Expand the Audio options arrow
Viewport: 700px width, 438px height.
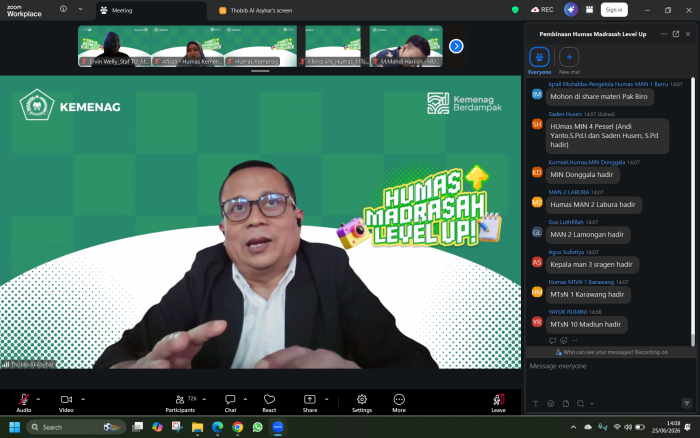click(38, 399)
